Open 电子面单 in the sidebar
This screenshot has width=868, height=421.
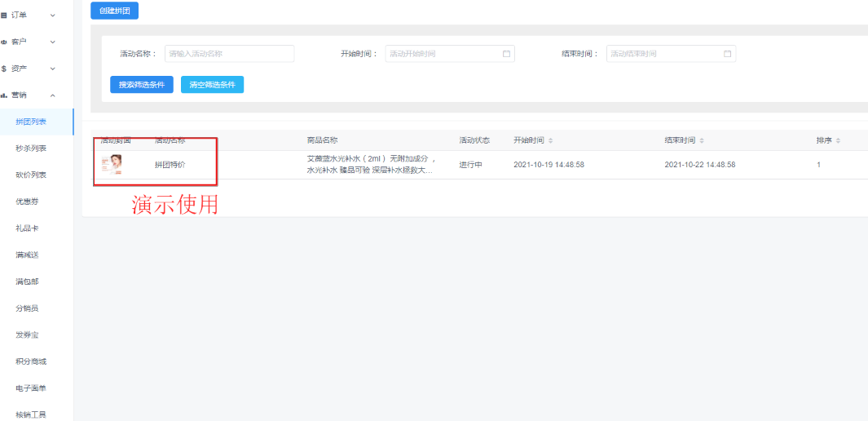click(31, 388)
